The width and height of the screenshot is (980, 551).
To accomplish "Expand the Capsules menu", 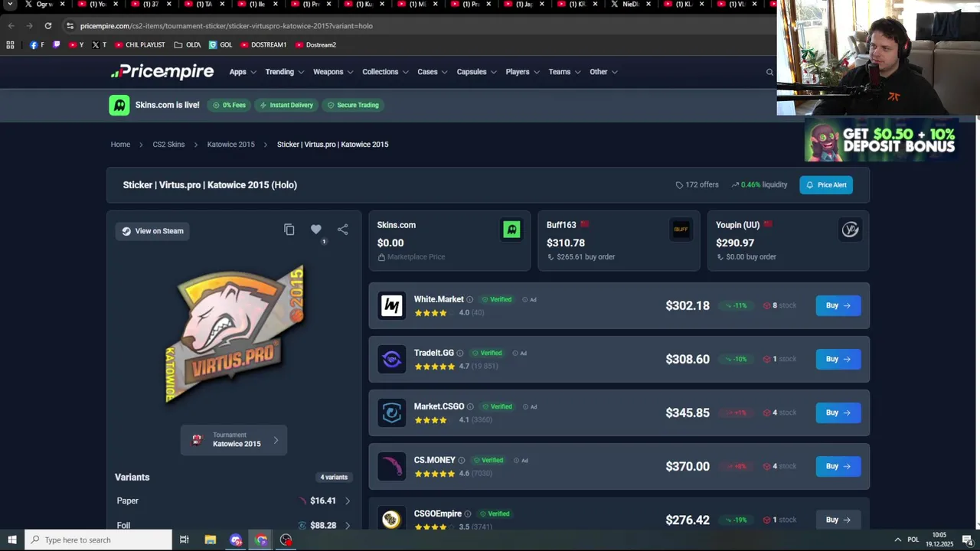I will (476, 72).
